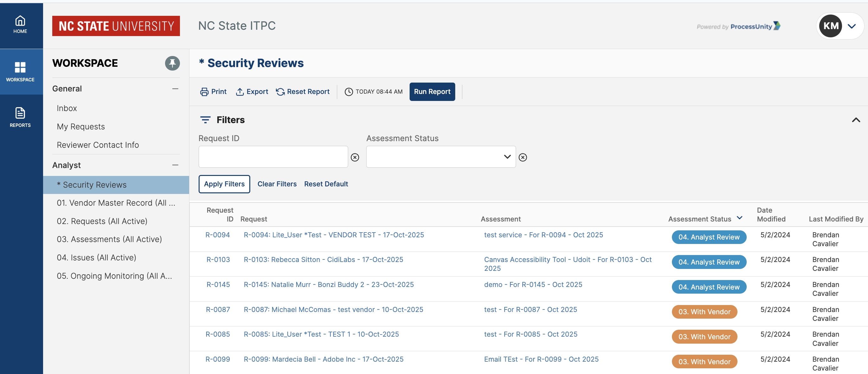
Task: Open Inbox in the General menu
Action: click(67, 109)
